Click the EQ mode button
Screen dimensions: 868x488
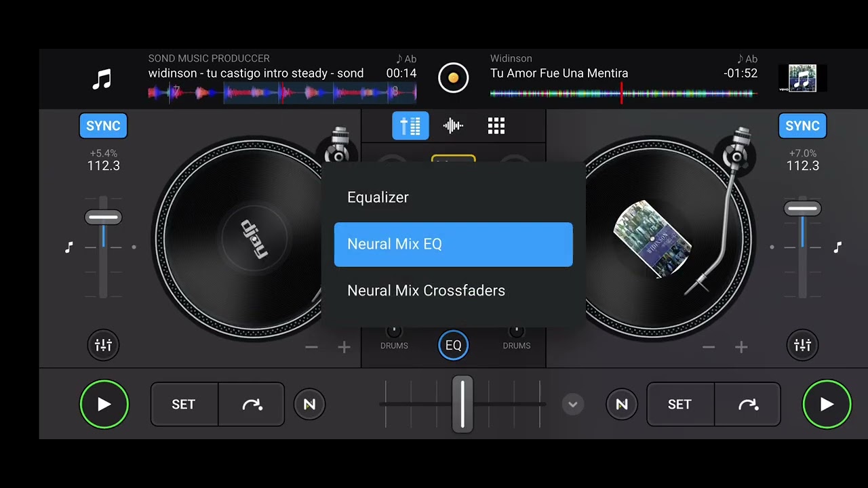453,346
